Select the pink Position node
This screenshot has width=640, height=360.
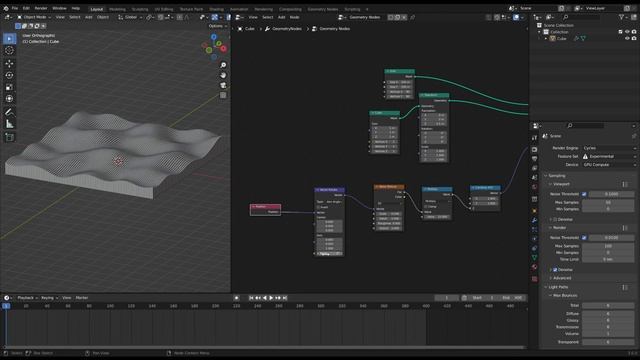coord(265,209)
